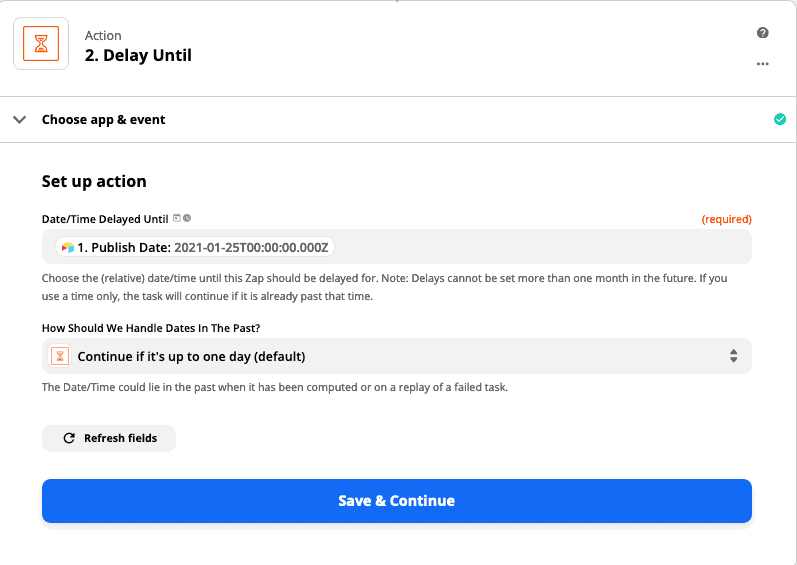
Task: Select the Publish Date token pill
Action: (195, 247)
